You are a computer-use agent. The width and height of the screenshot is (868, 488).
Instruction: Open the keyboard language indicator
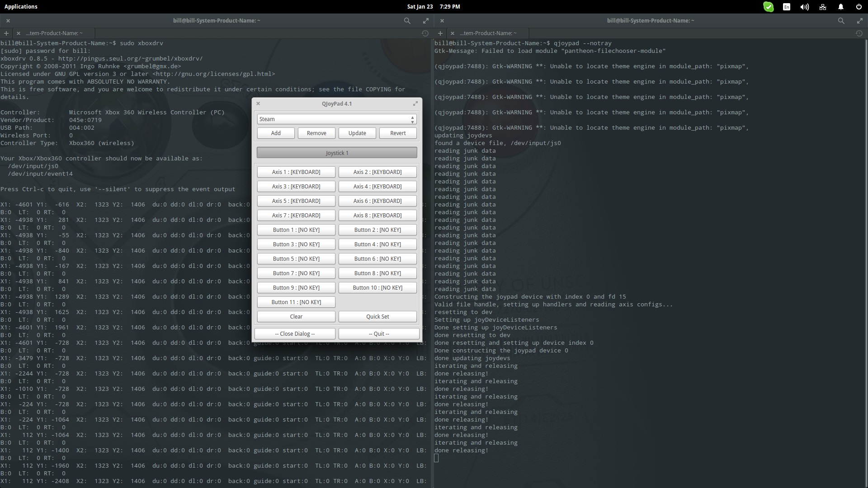point(787,7)
